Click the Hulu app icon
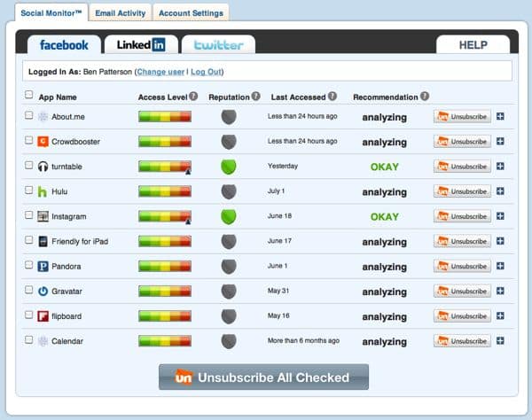This screenshot has height=420, width=532. [x=43, y=191]
